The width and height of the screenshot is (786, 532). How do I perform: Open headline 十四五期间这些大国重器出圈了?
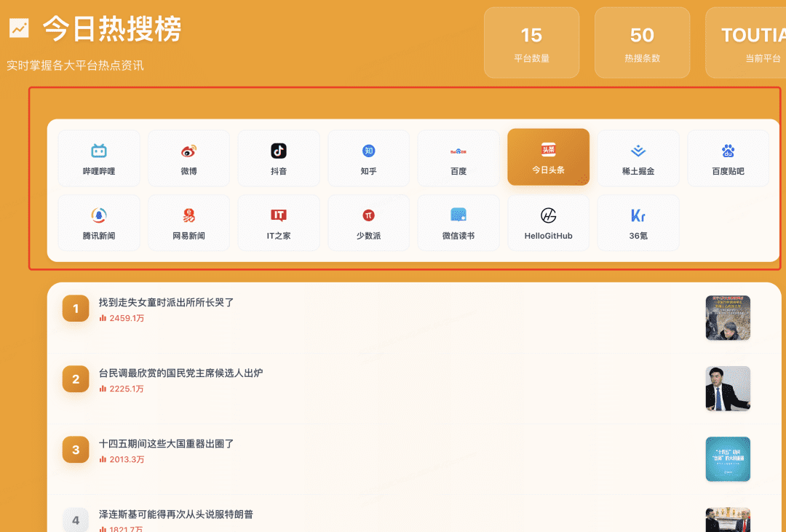click(167, 443)
